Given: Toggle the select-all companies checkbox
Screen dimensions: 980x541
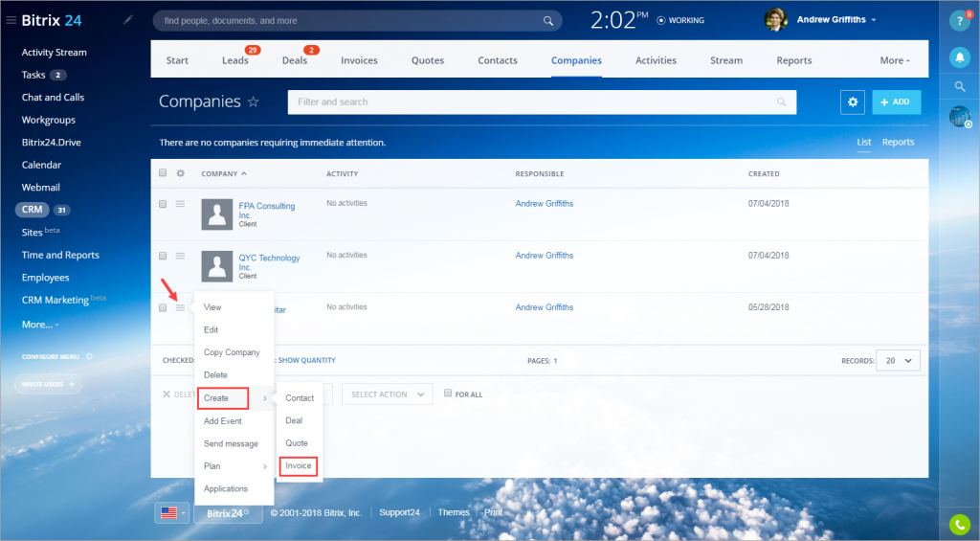Looking at the screenshot, I should point(163,172).
